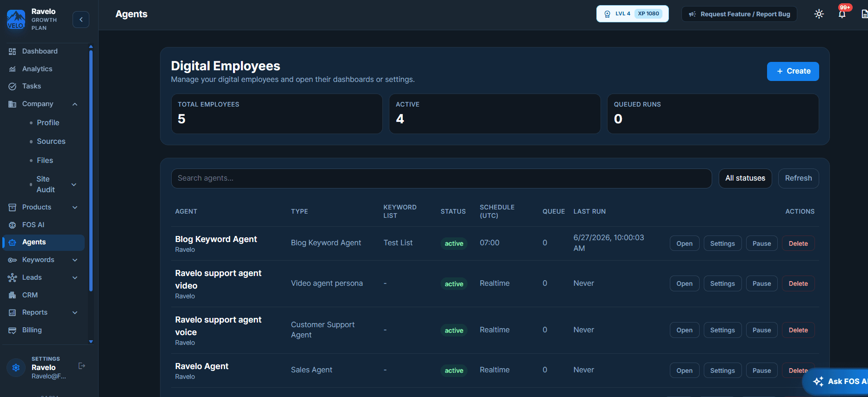This screenshot has width=868, height=397.
Task: Click the sidebar scroll-down arrow
Action: (91, 342)
